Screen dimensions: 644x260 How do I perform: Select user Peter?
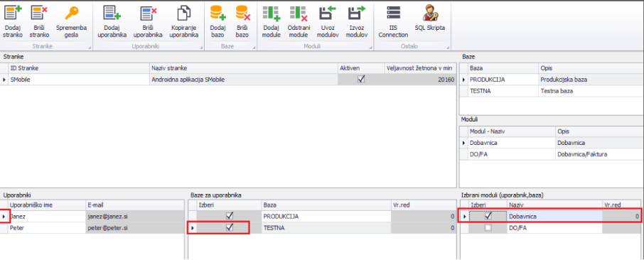pyautogui.click(x=46, y=227)
